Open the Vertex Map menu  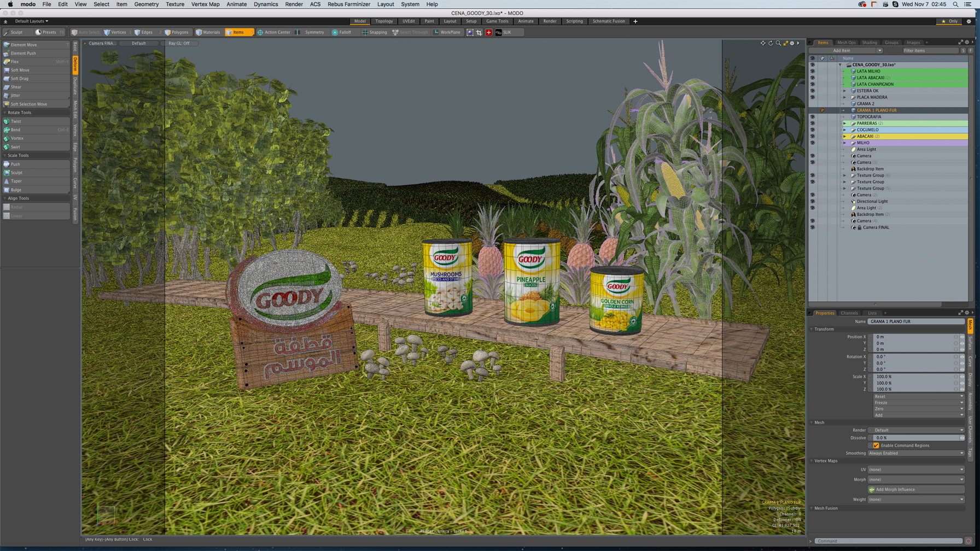(x=205, y=4)
